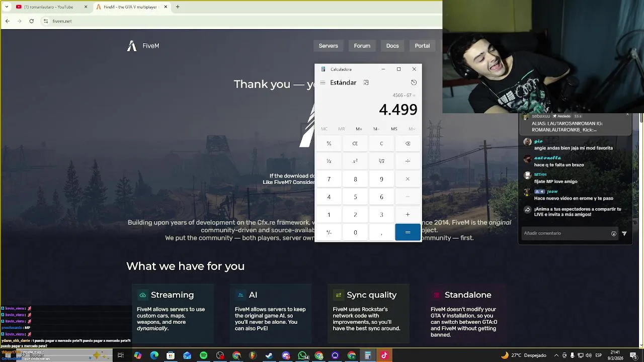The width and height of the screenshot is (644, 362).
Task: Click the decimal comma key
Action: pyautogui.click(x=381, y=232)
